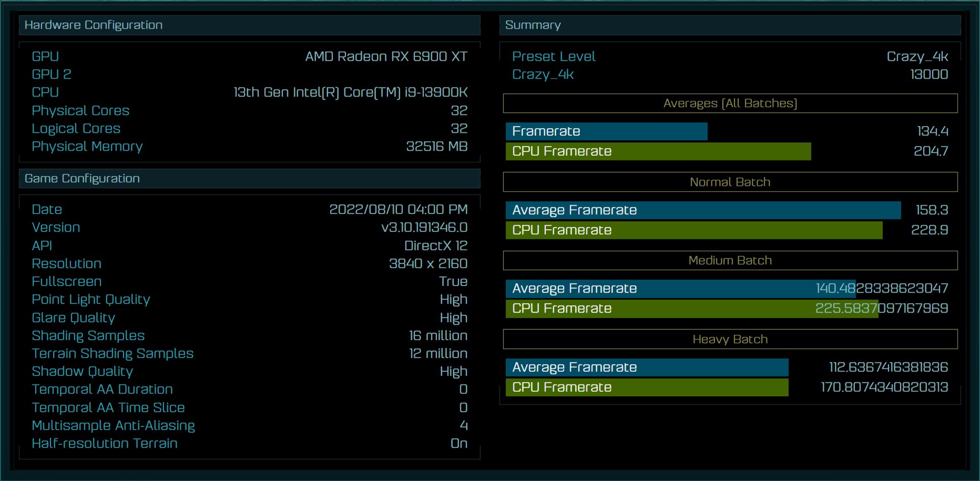Click the Average Framerate bar in Normal Batch

pos(702,210)
